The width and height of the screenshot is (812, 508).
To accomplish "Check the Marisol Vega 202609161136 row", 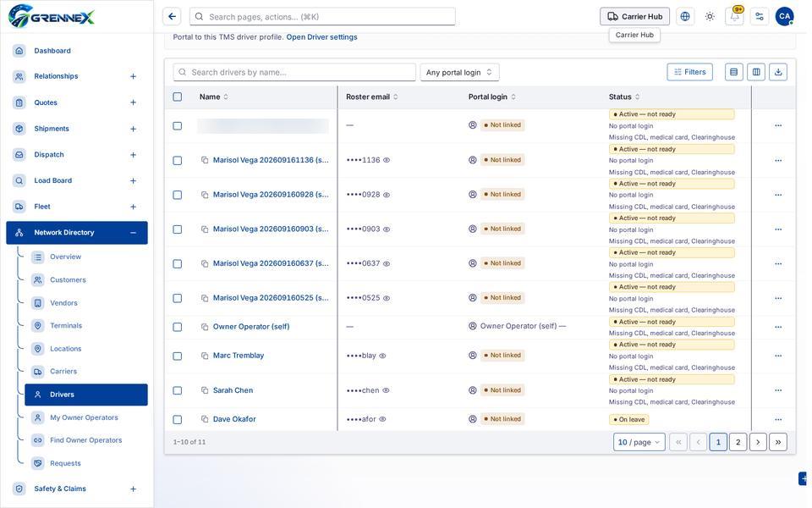I will (x=177, y=160).
